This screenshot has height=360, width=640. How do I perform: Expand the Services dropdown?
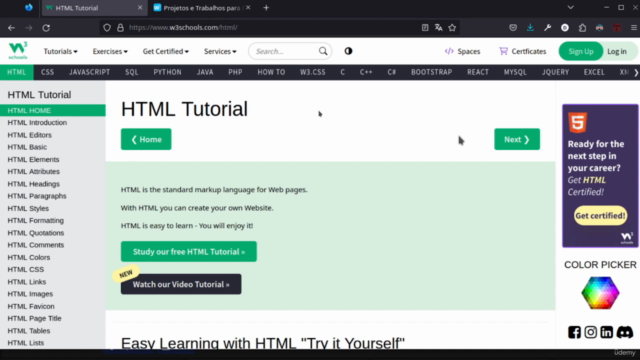tap(220, 51)
